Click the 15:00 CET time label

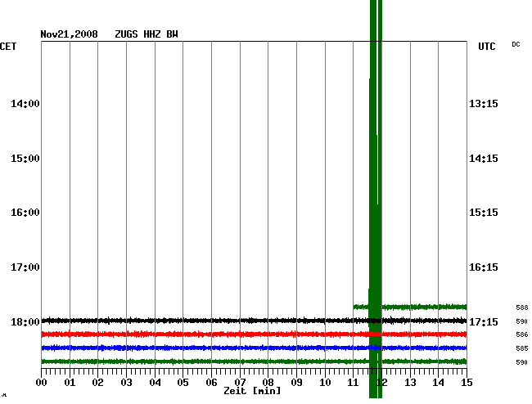[25, 159]
